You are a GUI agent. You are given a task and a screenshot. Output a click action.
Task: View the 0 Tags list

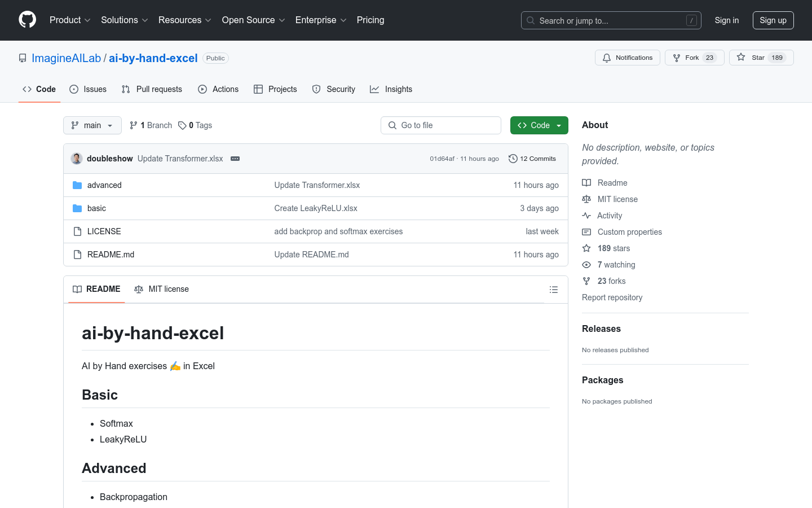coord(195,125)
